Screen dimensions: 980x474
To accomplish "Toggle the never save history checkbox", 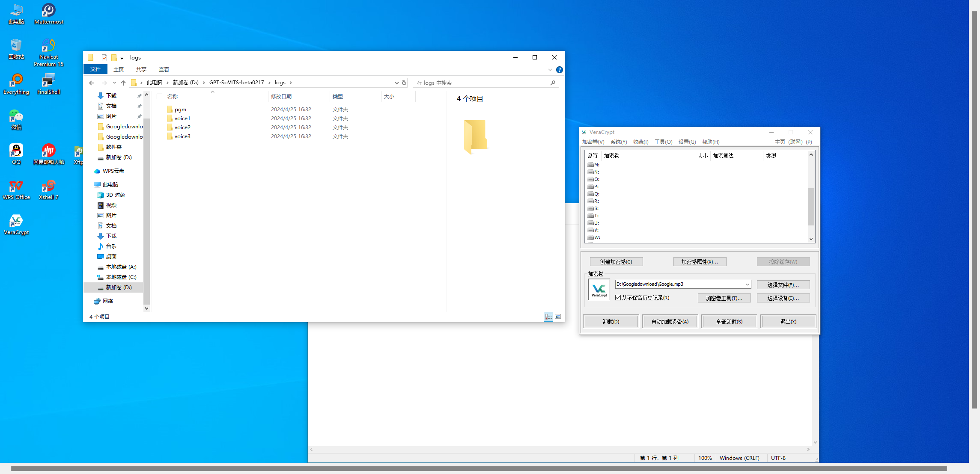I will tap(618, 298).
